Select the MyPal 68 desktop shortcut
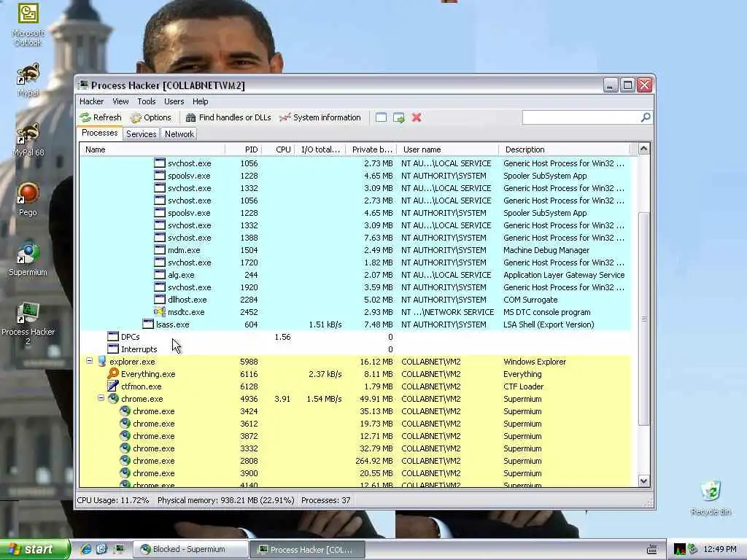 point(28,139)
